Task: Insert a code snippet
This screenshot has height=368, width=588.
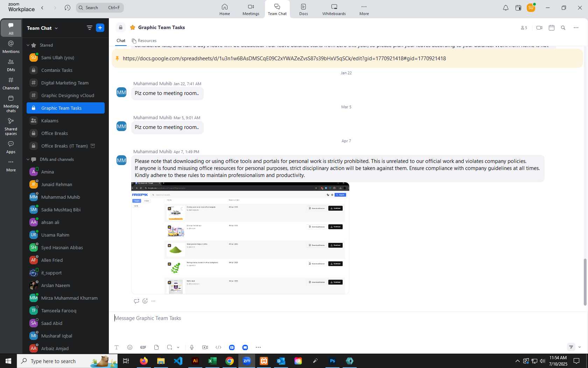Action: click(x=218, y=347)
